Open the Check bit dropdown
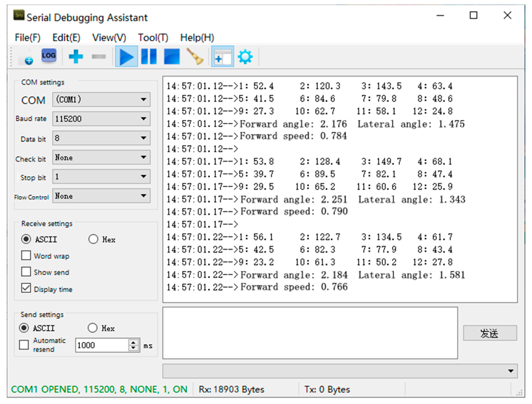The image size is (532, 404). (x=102, y=157)
